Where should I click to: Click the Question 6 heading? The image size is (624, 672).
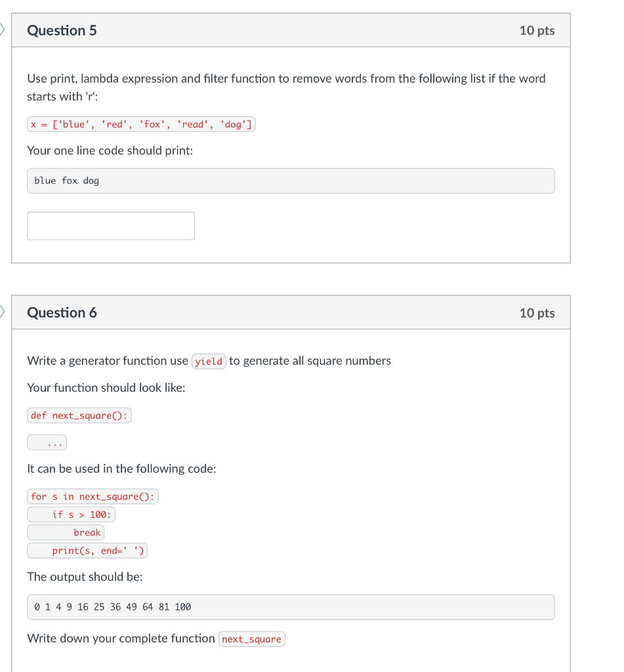click(62, 312)
